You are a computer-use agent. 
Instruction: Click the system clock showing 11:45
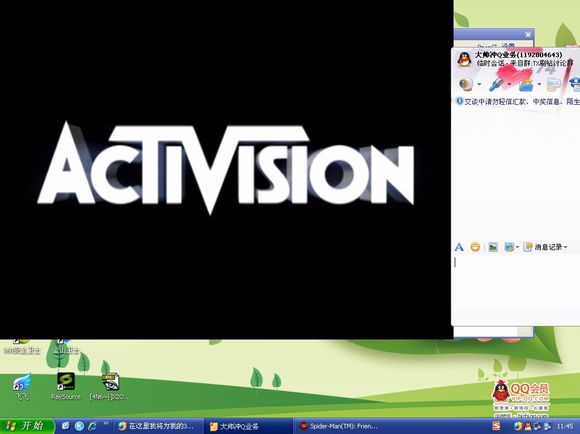(564, 427)
